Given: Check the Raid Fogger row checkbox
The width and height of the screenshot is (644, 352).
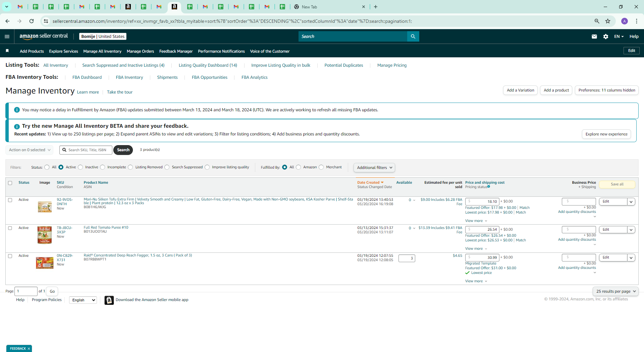Looking at the screenshot, I should [10, 256].
